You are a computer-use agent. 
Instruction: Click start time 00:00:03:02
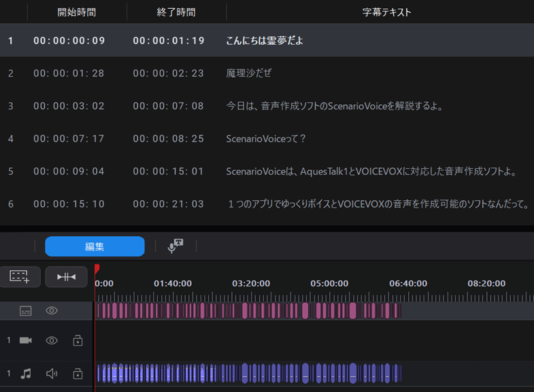69,106
